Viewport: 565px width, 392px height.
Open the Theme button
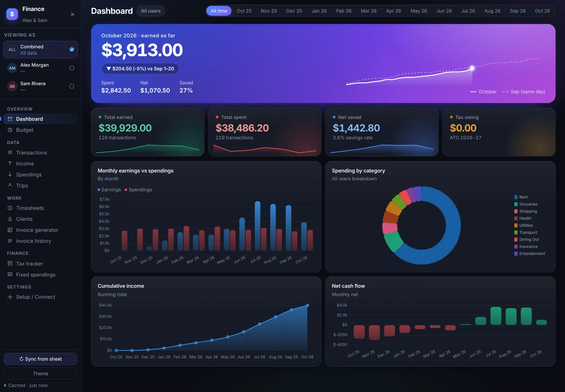pos(41,373)
